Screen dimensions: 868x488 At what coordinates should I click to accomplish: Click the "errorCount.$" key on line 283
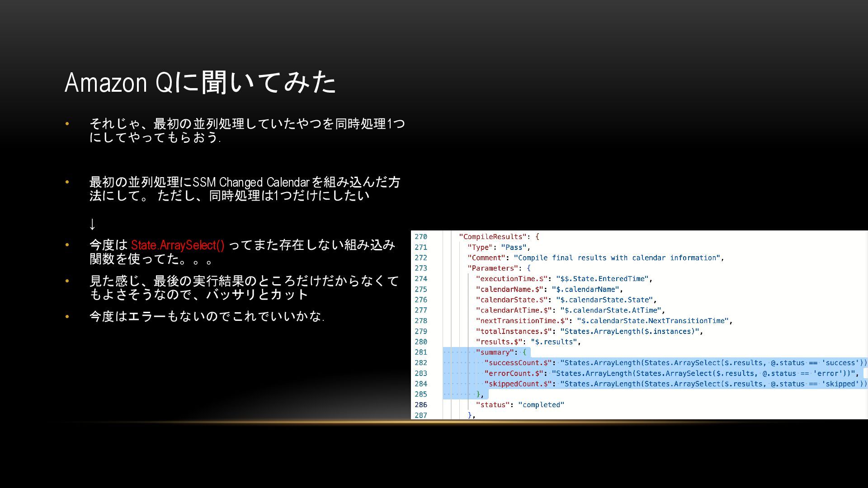514,374
